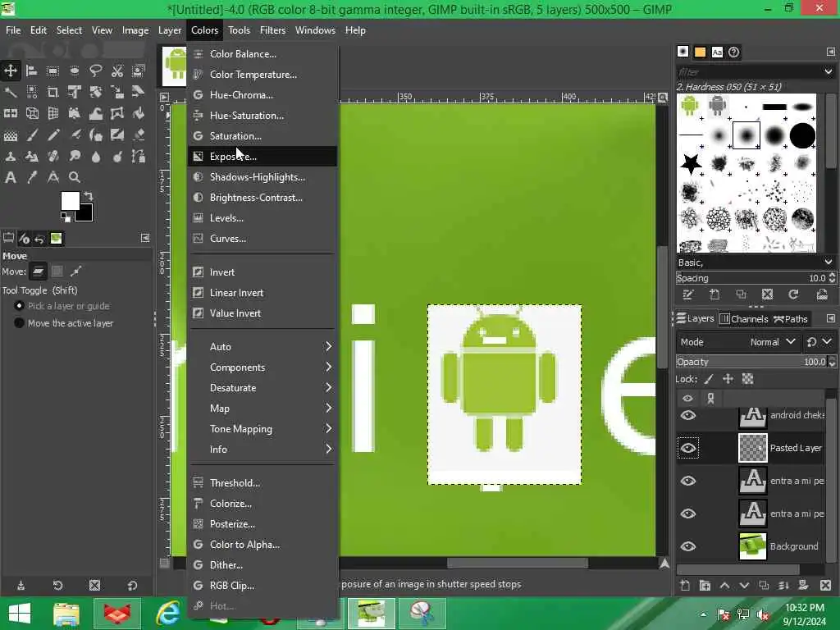
Task: Open Windows Start button
Action: [x=20, y=614]
